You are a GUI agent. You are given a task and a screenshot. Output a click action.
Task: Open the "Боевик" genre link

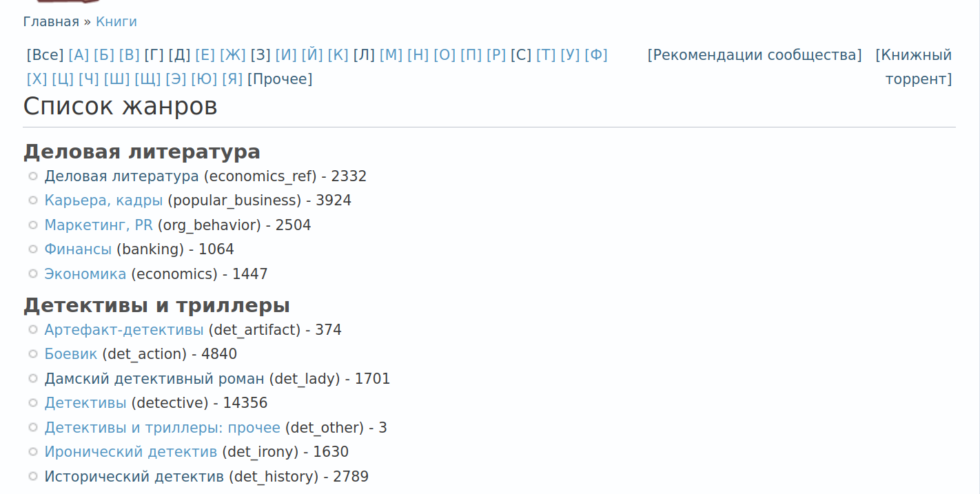[70, 353]
